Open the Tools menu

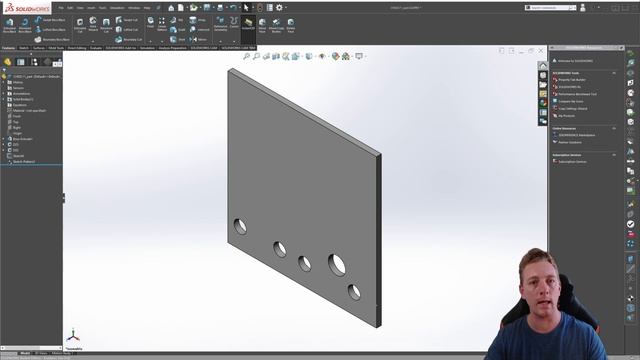[x=102, y=8]
